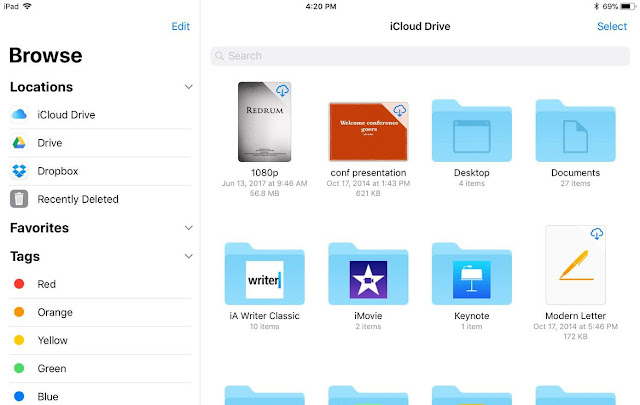
Task: Tap the 1080p file name
Action: pyautogui.click(x=264, y=173)
